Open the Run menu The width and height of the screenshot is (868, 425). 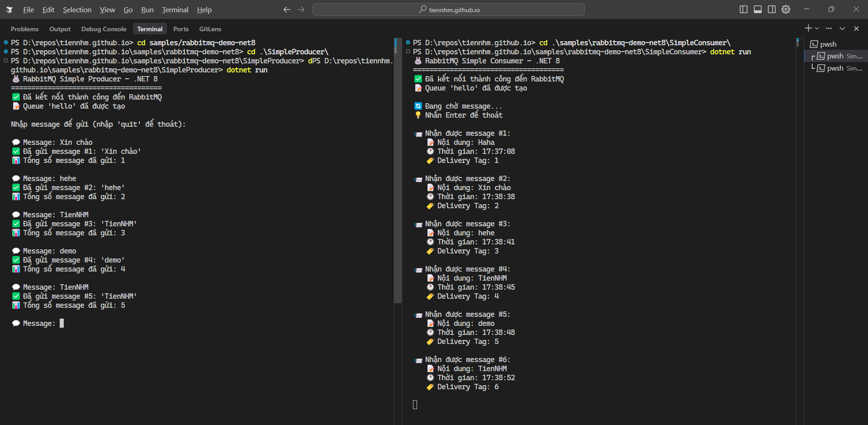point(147,10)
